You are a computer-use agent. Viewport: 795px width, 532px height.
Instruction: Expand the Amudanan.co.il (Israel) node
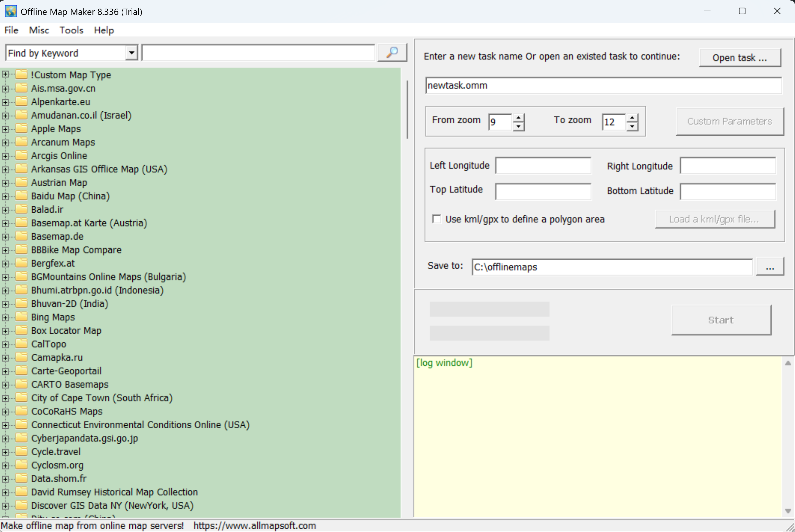tap(5, 116)
